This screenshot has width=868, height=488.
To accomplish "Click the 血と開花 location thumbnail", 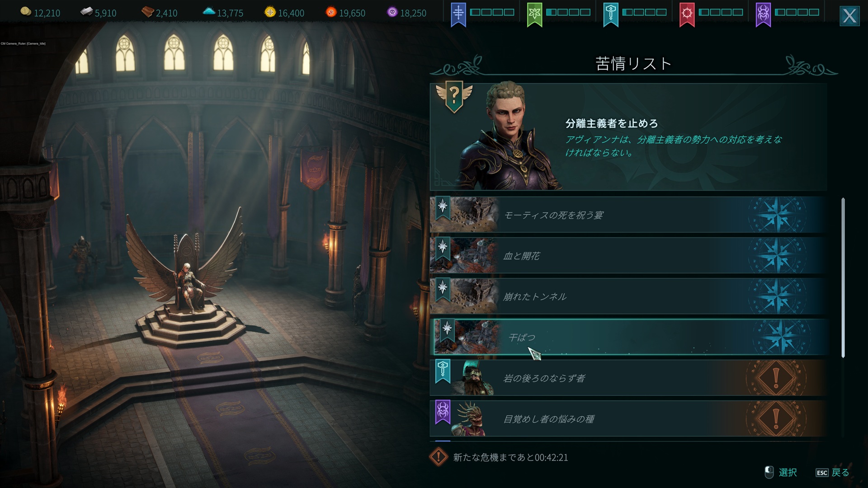I will pos(463,256).
